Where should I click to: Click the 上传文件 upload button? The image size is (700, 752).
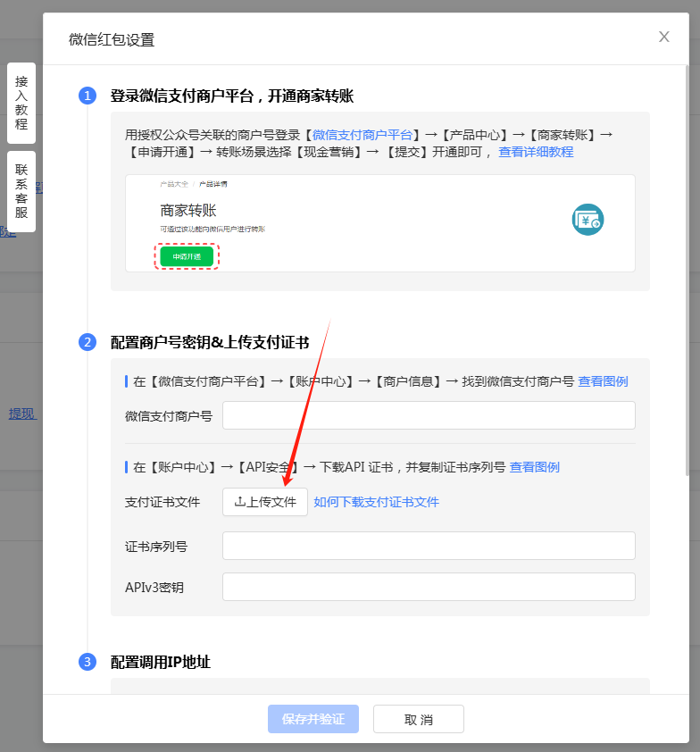pyautogui.click(x=265, y=502)
